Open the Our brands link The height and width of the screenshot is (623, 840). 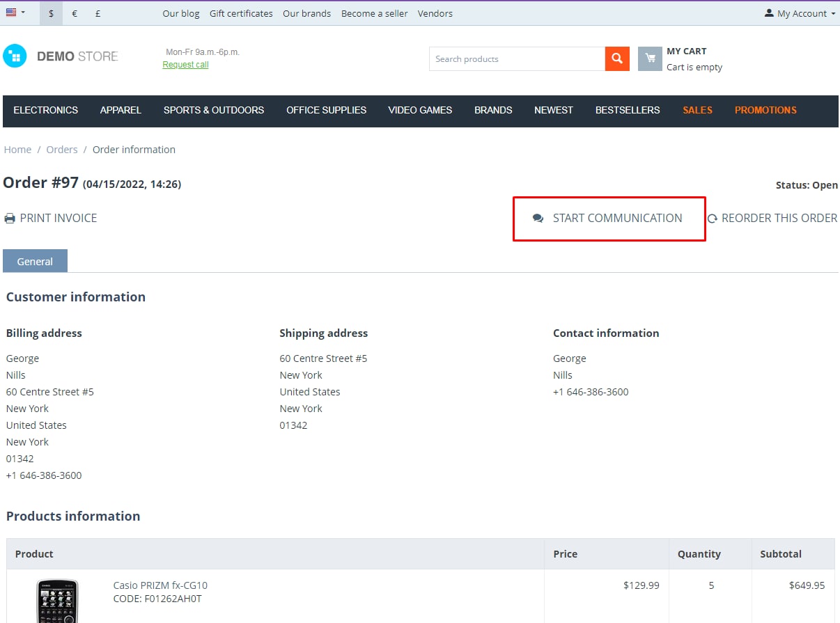307,13
